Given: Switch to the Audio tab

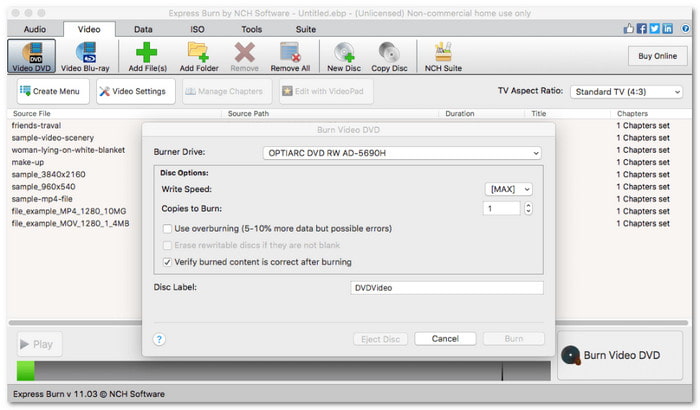Looking at the screenshot, I should (x=35, y=29).
